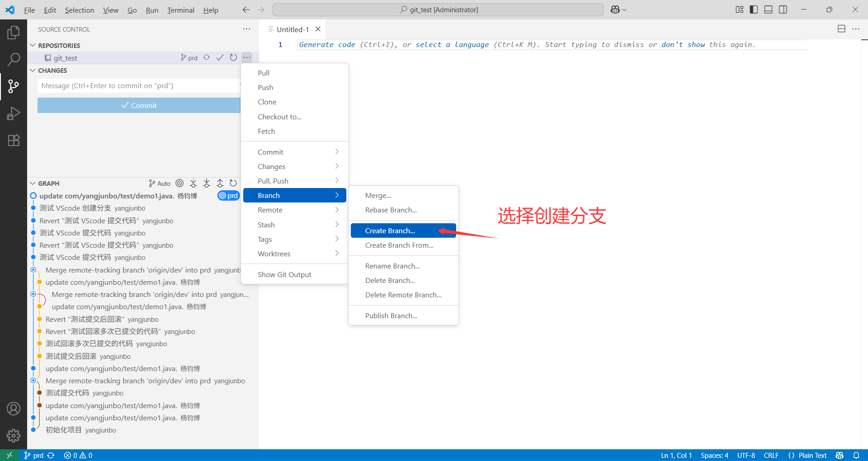Open the Explorer view in the activity bar

point(14,32)
